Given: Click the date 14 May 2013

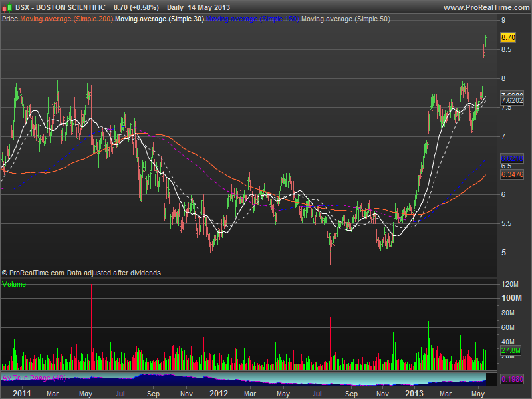Looking at the screenshot, I should tap(209, 7).
